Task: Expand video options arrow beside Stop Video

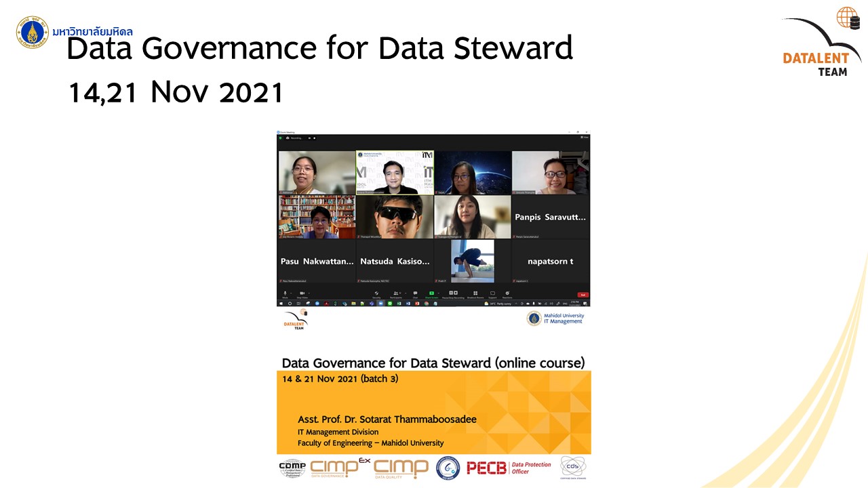Action: pos(309,293)
